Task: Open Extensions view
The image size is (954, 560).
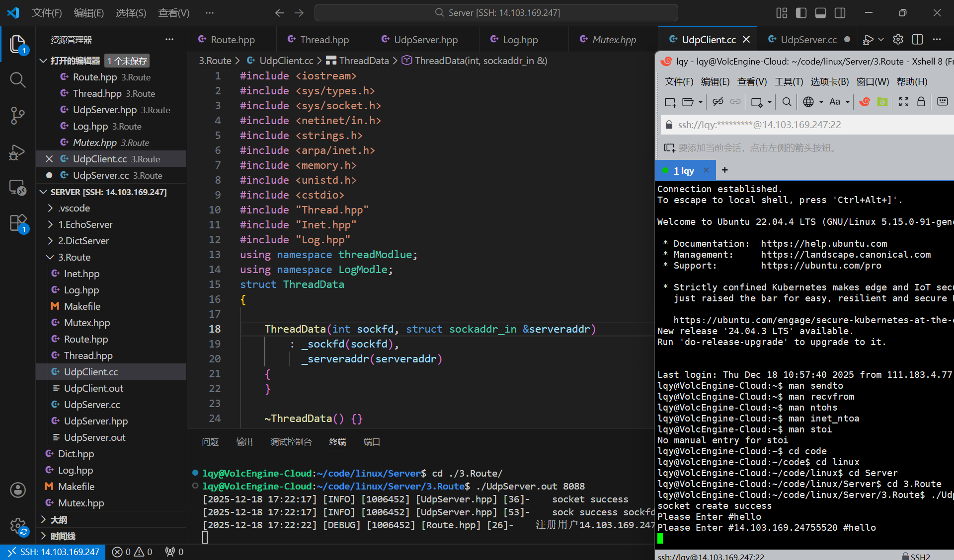Action: 18,223
